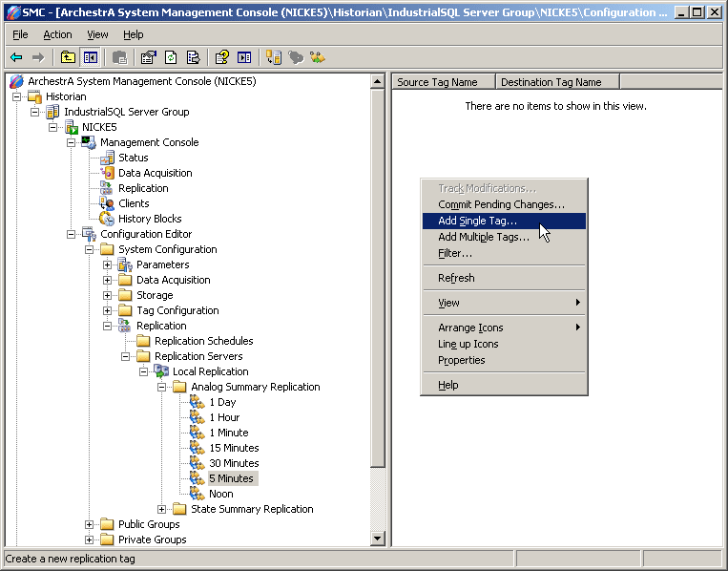
Task: Click the Properties toolbar icon
Action: (x=149, y=57)
